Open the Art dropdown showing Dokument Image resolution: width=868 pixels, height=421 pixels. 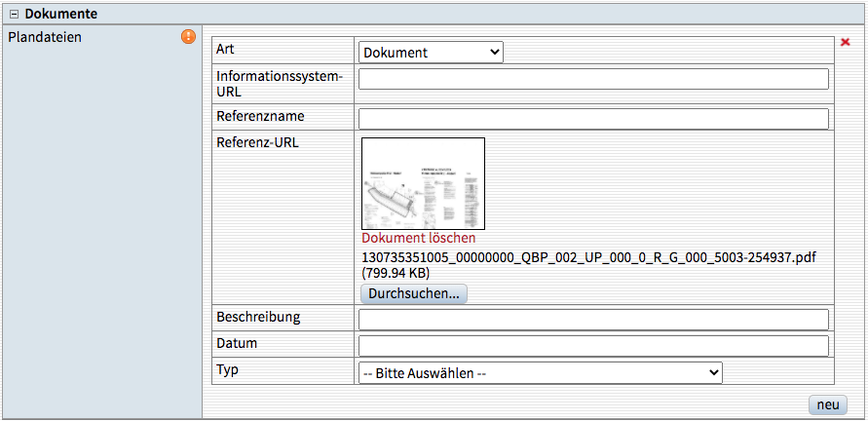(431, 53)
